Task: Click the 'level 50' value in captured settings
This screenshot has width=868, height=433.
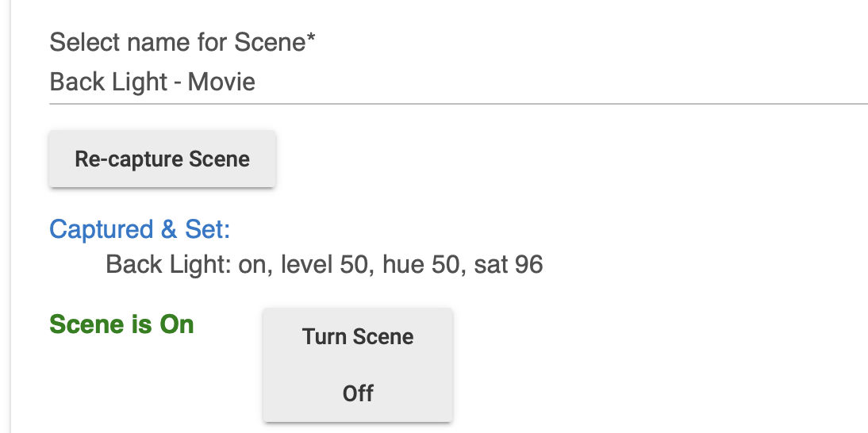Action: (x=324, y=264)
